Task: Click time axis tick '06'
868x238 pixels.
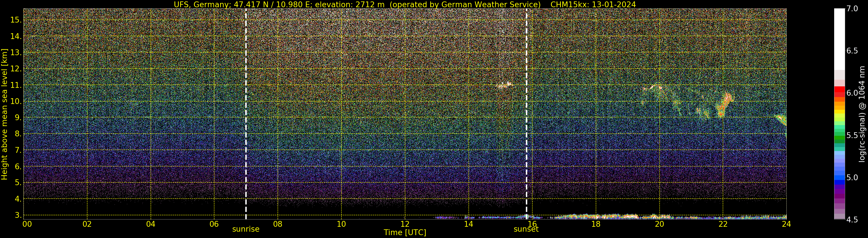Action: 214,224
